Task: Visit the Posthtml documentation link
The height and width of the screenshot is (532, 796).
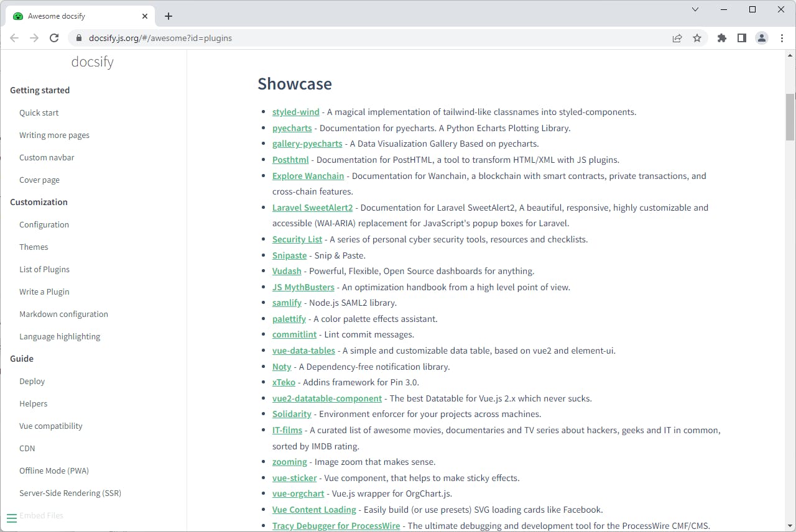Action: point(290,160)
